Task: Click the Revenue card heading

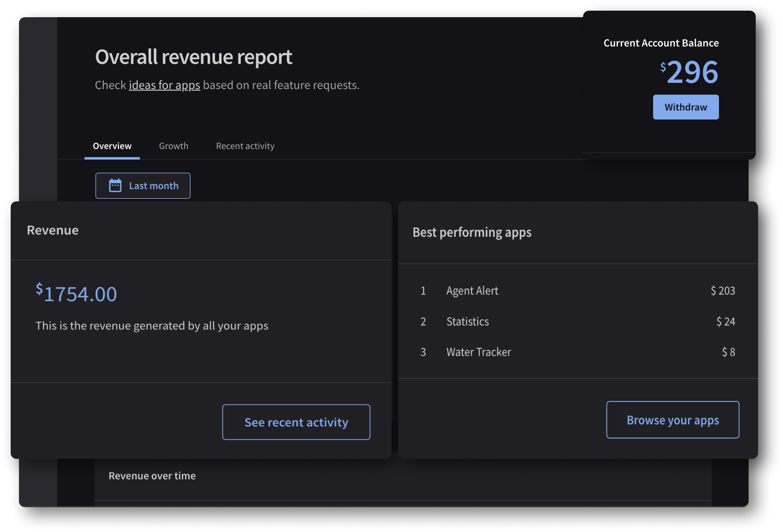Action: (x=53, y=230)
